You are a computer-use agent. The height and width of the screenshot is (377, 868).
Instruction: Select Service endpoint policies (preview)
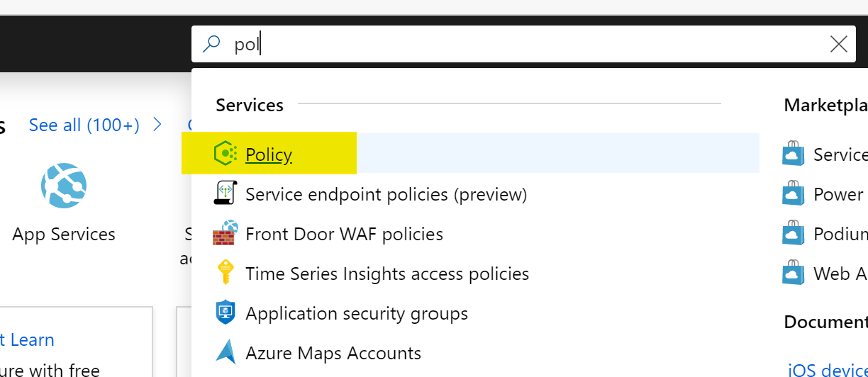[x=386, y=194]
